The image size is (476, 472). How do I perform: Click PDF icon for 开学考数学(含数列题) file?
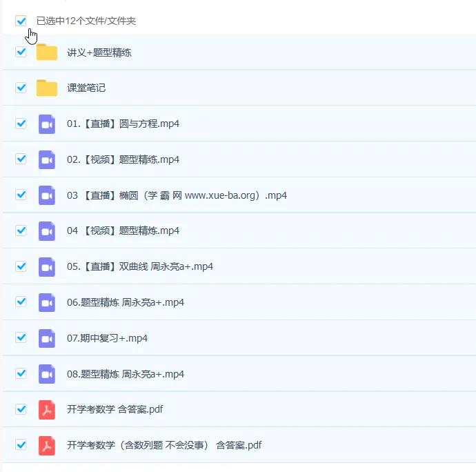pyautogui.click(x=47, y=445)
